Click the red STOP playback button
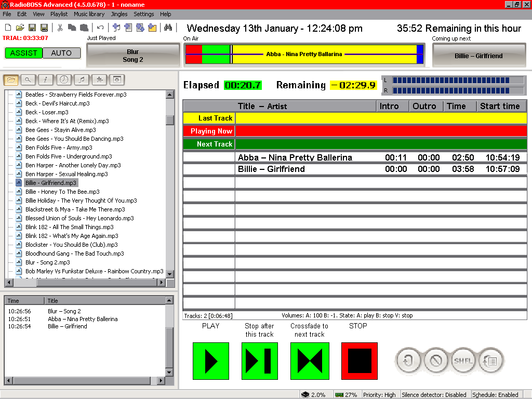The height and width of the screenshot is (399, 532). [x=359, y=361]
